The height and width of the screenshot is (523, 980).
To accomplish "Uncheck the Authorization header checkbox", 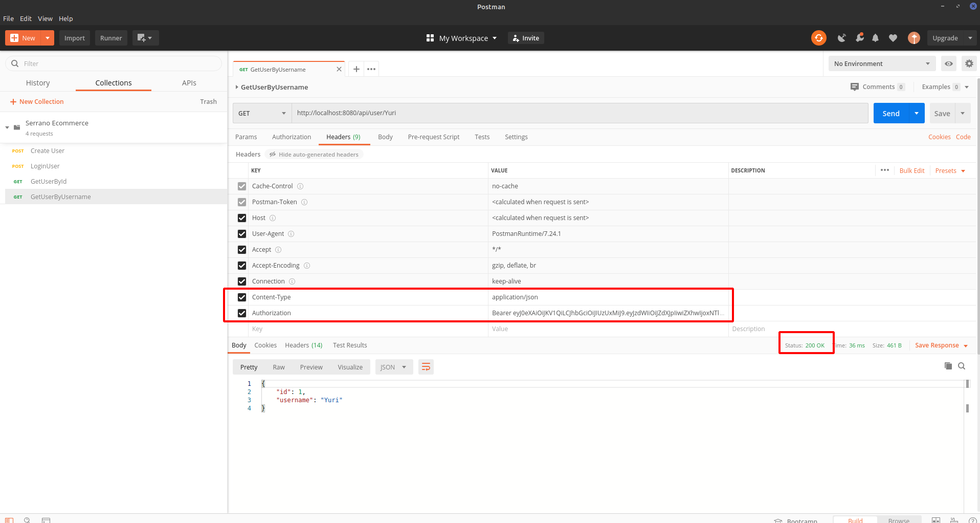I will (242, 313).
